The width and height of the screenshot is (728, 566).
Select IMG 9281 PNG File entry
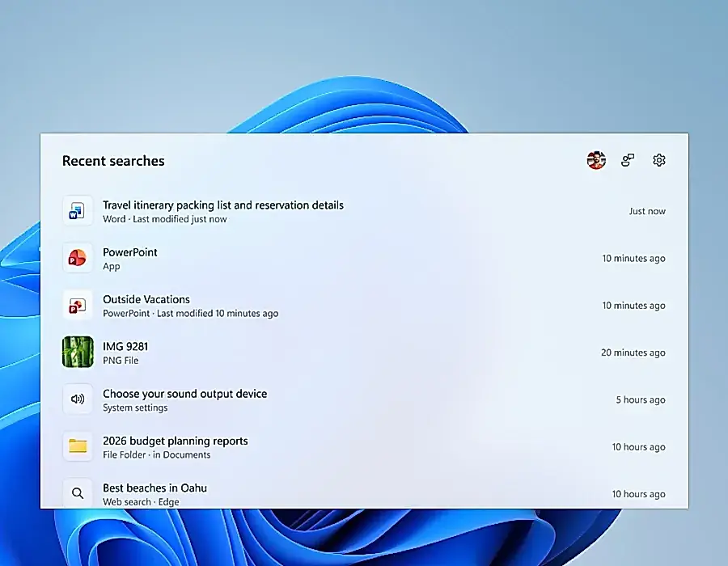click(x=364, y=353)
